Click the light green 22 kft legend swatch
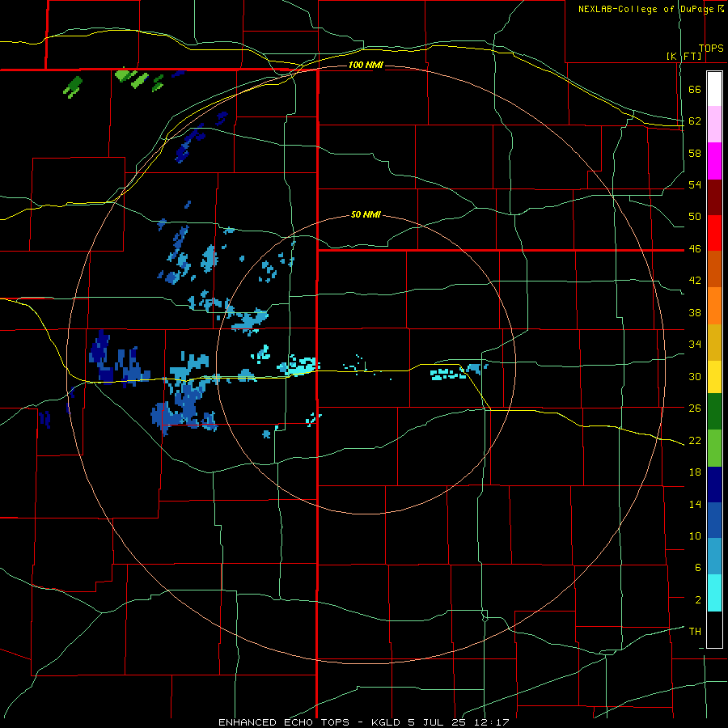This screenshot has height=728, width=728. (x=714, y=448)
